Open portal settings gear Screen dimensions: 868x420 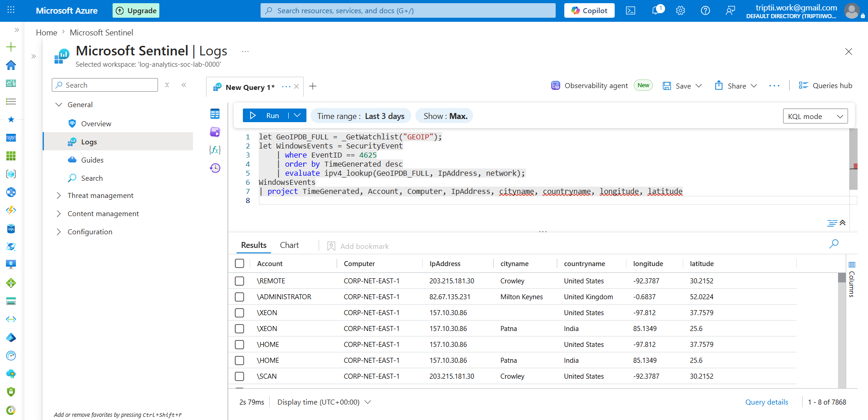680,10
